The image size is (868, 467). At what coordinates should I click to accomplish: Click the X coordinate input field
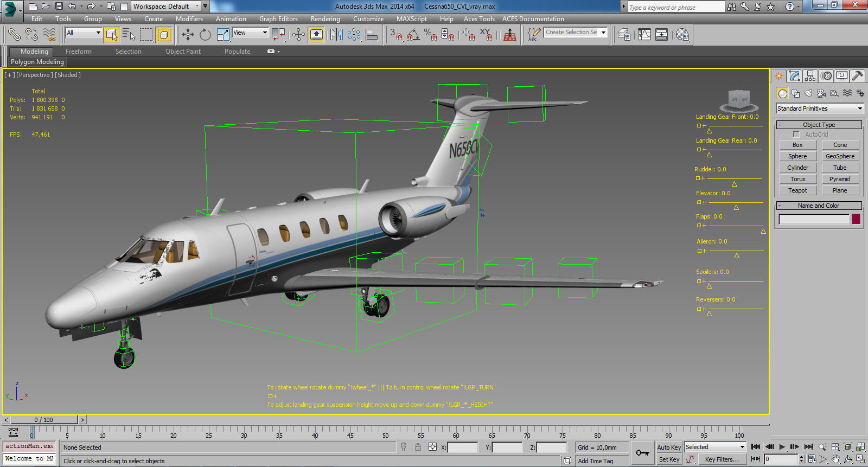(x=463, y=447)
